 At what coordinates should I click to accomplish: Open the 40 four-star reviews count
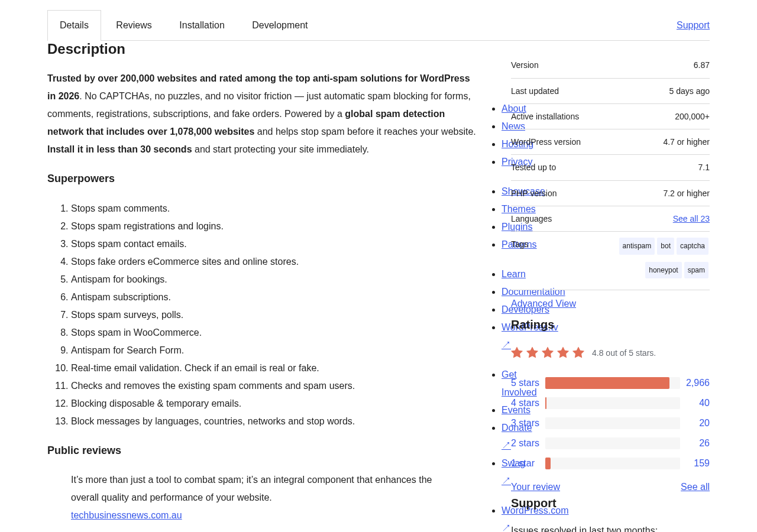[704, 403]
